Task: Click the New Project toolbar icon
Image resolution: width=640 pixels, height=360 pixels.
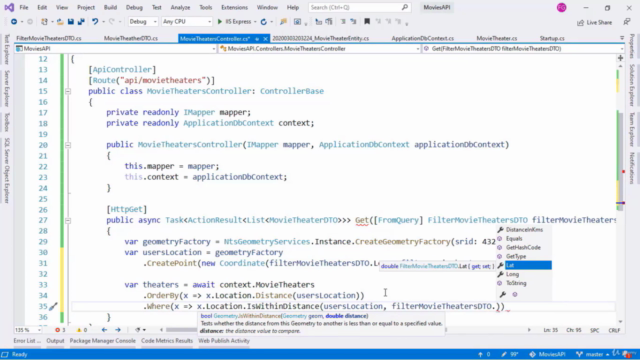Action: click(44, 22)
